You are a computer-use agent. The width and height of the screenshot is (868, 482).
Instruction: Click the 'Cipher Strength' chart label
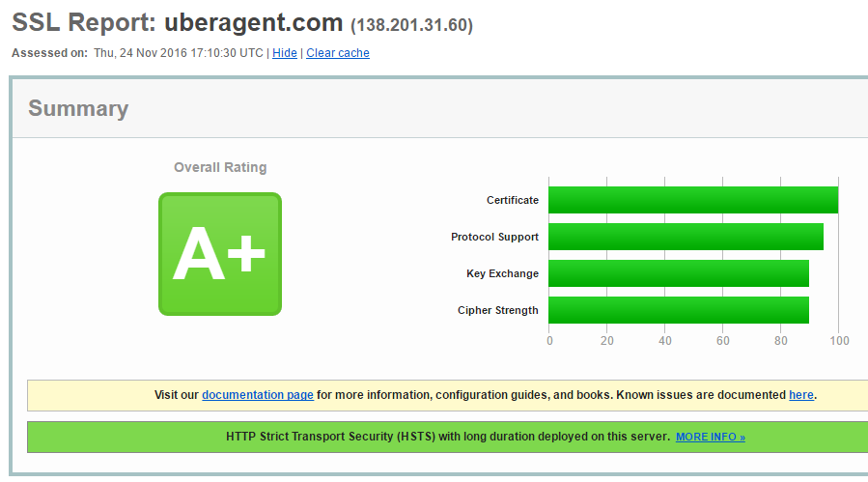pos(497,310)
